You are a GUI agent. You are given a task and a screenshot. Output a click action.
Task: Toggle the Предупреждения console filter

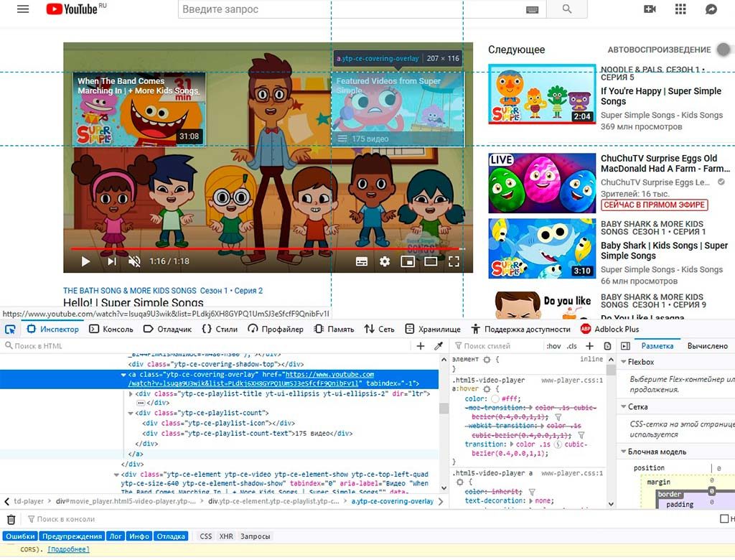click(72, 536)
